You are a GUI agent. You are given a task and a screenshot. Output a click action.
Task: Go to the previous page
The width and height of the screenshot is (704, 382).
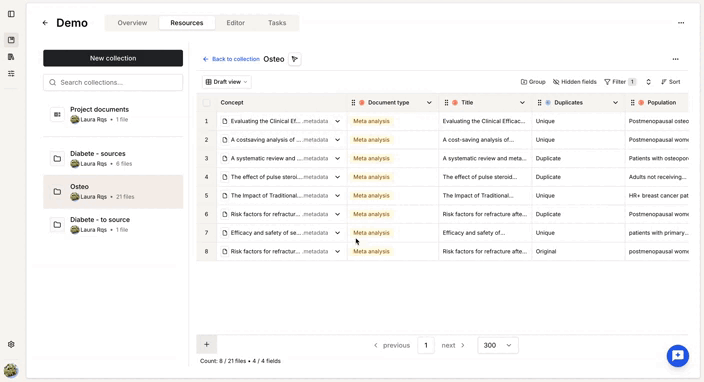pyautogui.click(x=392, y=345)
